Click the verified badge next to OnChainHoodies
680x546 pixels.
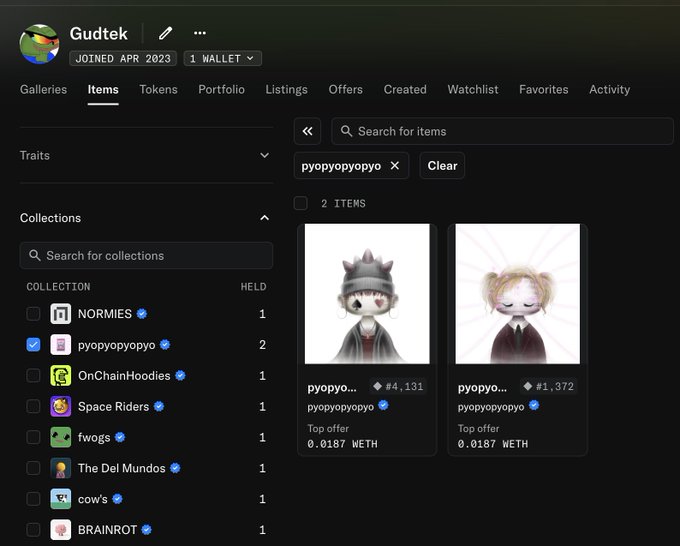(x=180, y=376)
